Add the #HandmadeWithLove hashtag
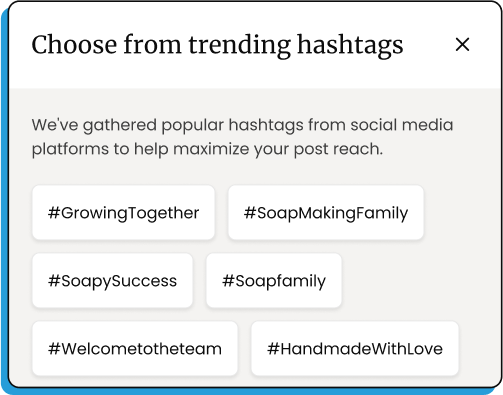The image size is (503, 395). pyautogui.click(x=355, y=349)
